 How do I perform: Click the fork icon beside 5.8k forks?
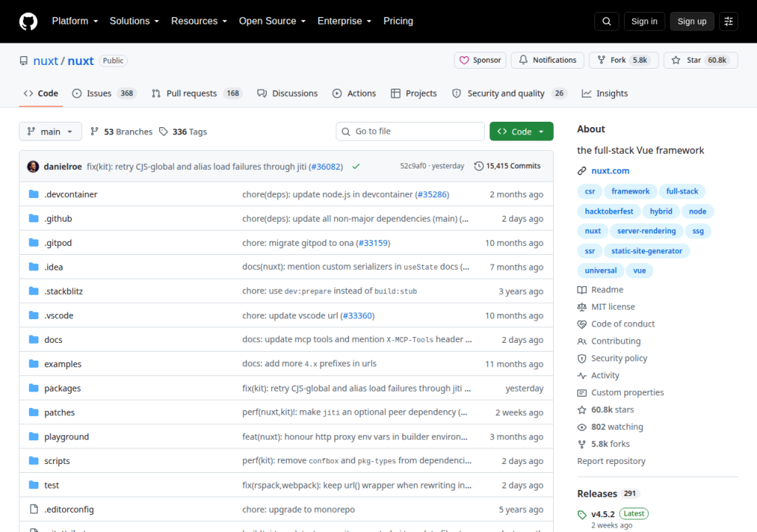582,444
